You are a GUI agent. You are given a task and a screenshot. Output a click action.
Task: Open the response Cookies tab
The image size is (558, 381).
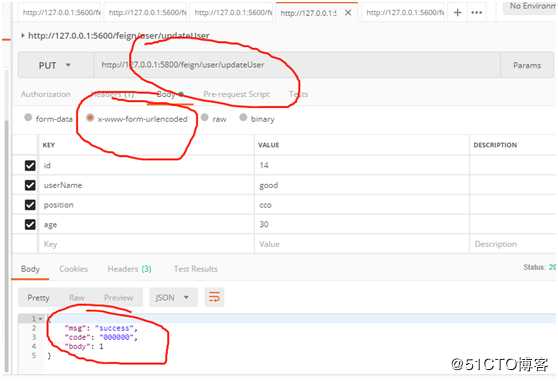(x=73, y=269)
